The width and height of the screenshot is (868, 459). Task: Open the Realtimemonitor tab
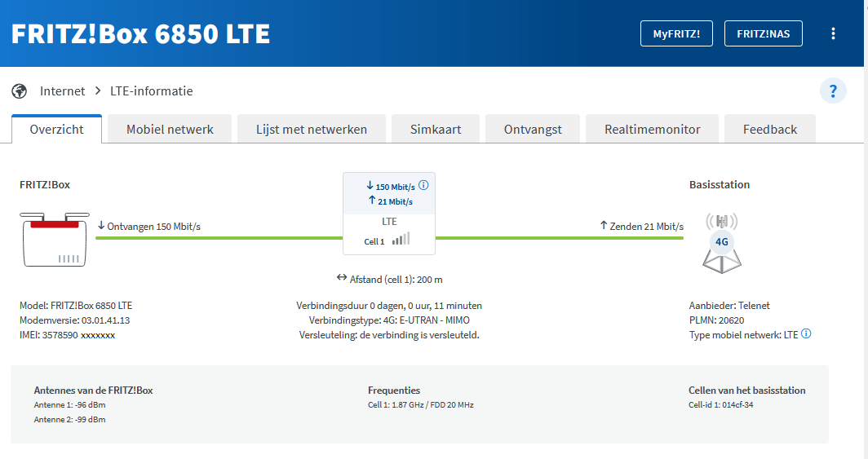coord(653,130)
